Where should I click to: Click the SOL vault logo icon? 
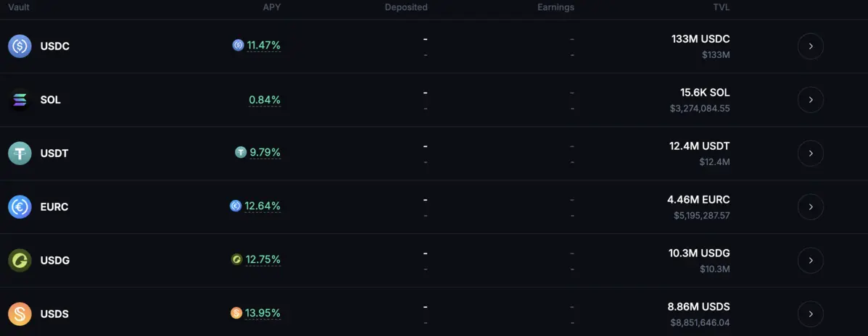pyautogui.click(x=20, y=100)
